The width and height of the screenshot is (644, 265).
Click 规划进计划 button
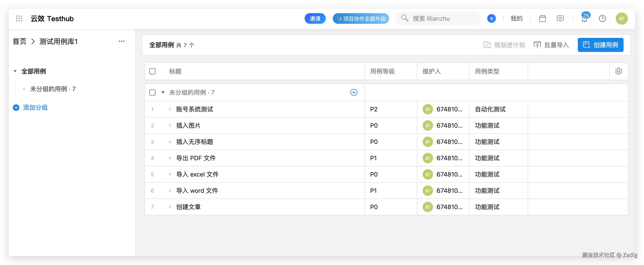coord(504,45)
